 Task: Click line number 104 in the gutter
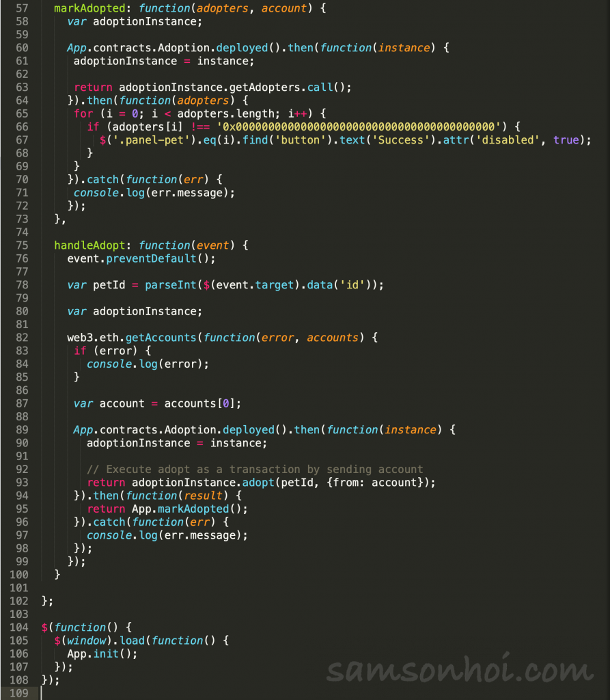(x=18, y=628)
